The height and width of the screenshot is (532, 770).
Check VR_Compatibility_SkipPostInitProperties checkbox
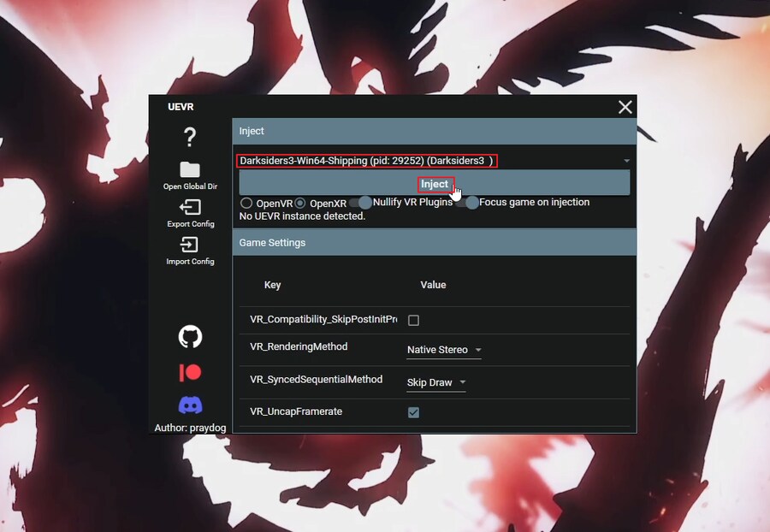[x=413, y=320]
